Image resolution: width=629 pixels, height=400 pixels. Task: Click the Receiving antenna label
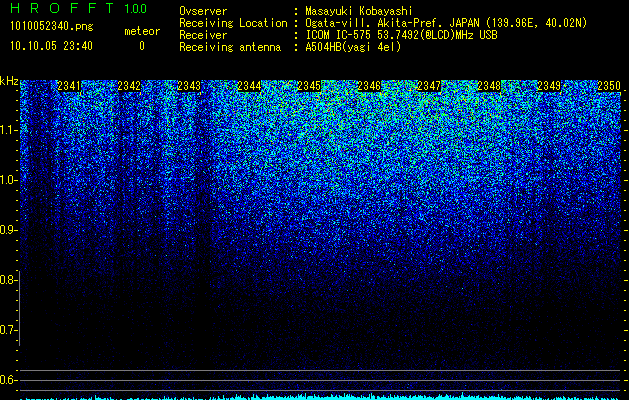230,47
